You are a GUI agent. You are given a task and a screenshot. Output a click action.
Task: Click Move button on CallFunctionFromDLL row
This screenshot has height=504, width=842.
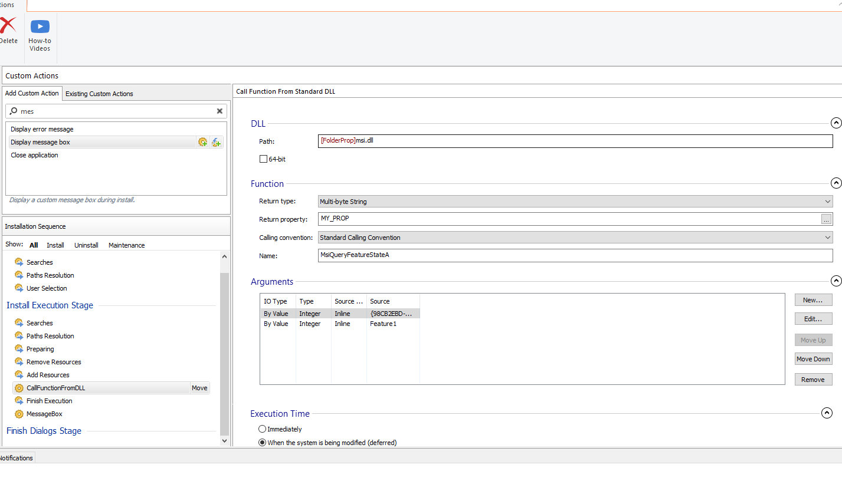pyautogui.click(x=199, y=388)
